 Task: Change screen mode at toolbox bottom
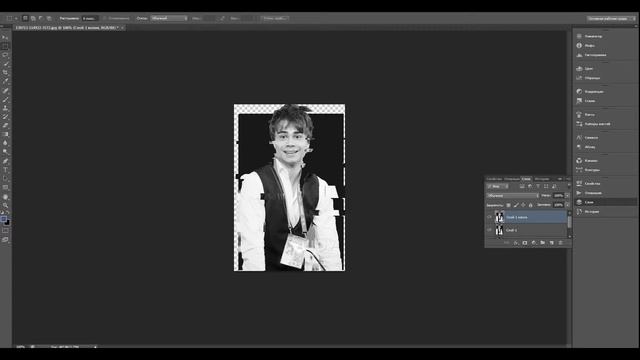5,240
